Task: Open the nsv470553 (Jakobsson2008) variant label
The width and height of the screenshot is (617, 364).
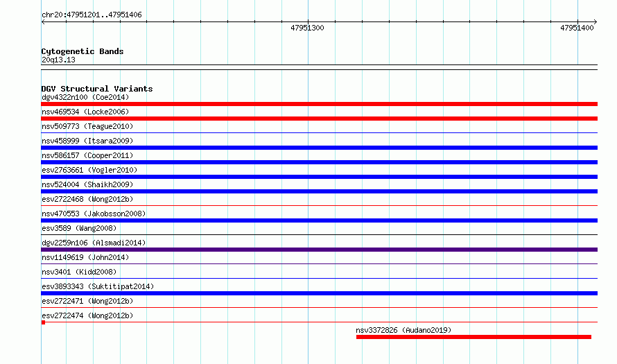Action: point(94,214)
